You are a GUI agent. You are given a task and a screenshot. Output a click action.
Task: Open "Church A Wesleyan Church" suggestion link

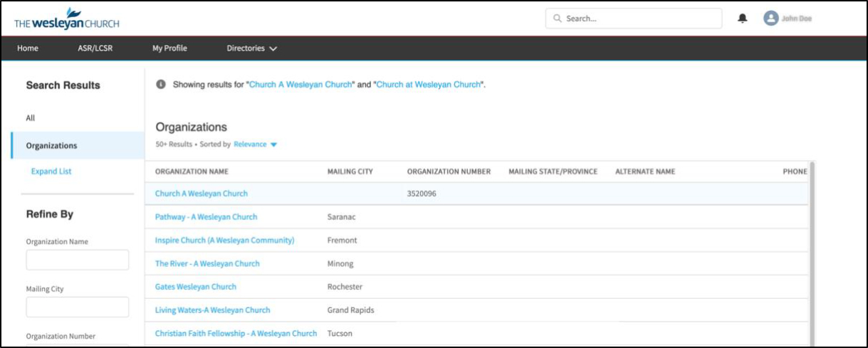click(300, 85)
